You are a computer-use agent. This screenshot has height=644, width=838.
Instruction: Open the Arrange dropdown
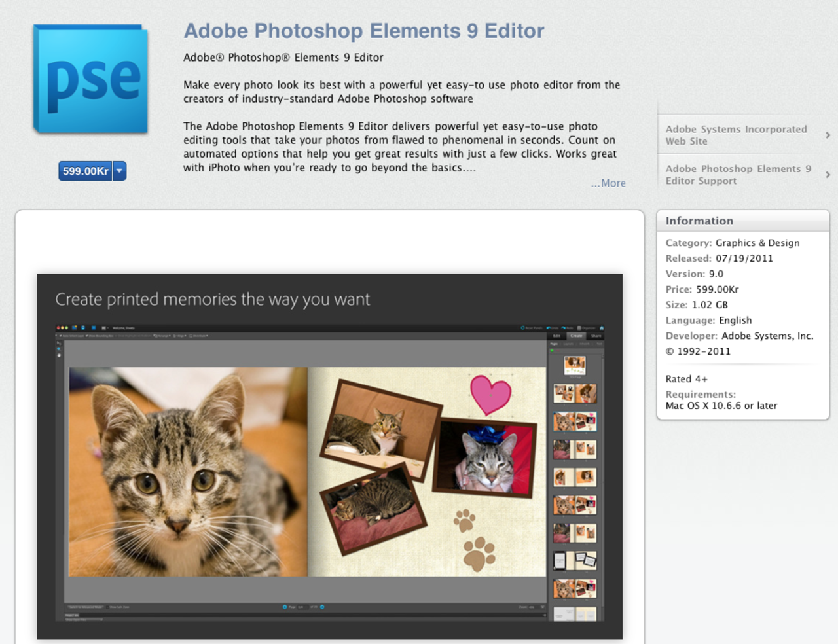(164, 335)
